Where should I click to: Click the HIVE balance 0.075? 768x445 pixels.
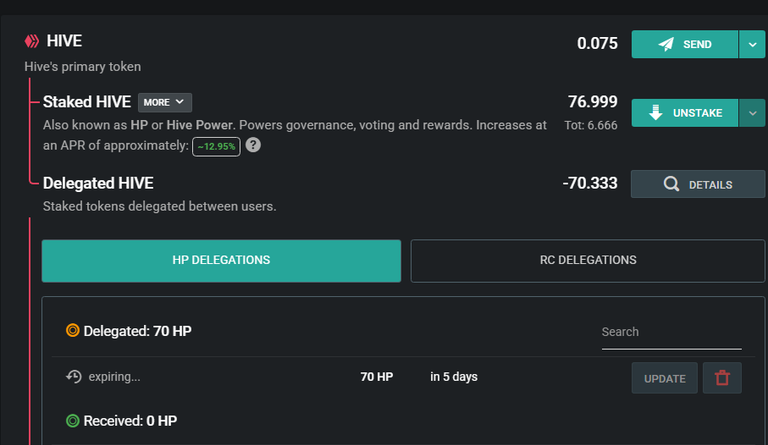[597, 44]
